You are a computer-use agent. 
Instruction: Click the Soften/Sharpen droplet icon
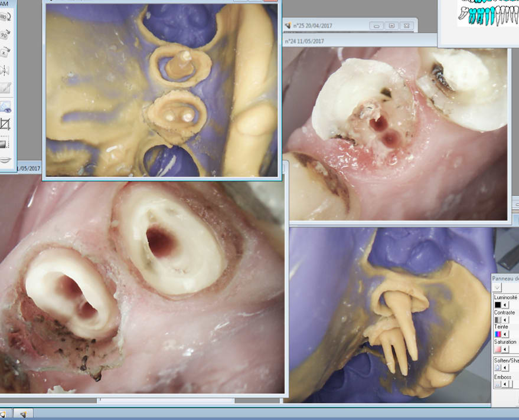pos(498,367)
